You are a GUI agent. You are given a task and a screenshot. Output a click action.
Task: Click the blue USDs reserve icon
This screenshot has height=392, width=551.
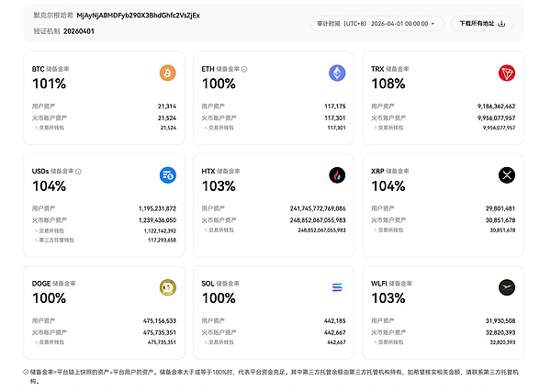168,175
